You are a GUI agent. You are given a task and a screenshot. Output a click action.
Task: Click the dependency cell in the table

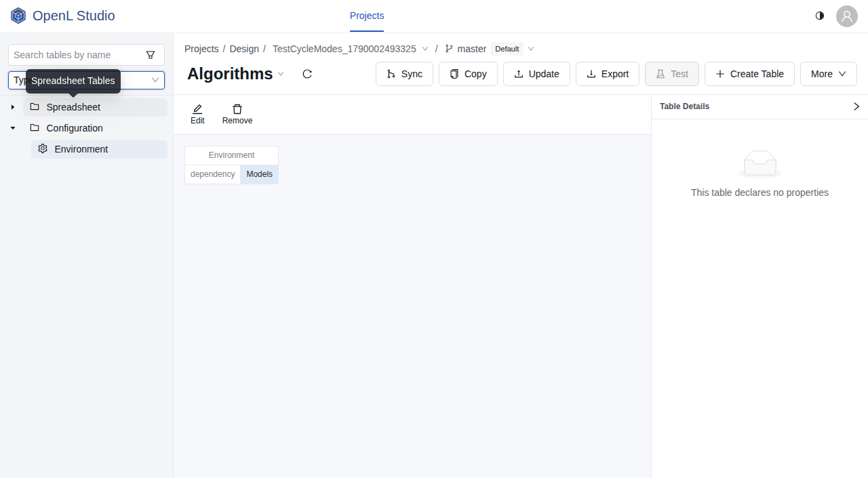click(x=213, y=174)
